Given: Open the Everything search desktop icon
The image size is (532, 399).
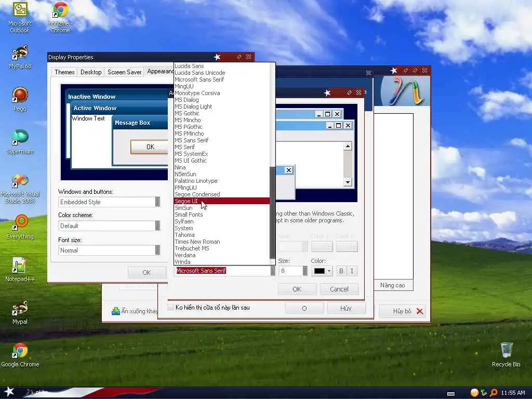Looking at the screenshot, I should click(x=20, y=227).
